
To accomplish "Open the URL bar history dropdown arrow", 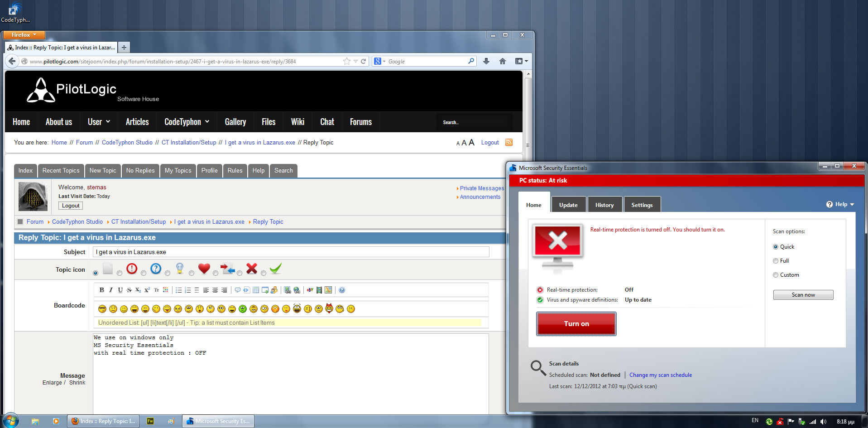I will click(x=356, y=61).
